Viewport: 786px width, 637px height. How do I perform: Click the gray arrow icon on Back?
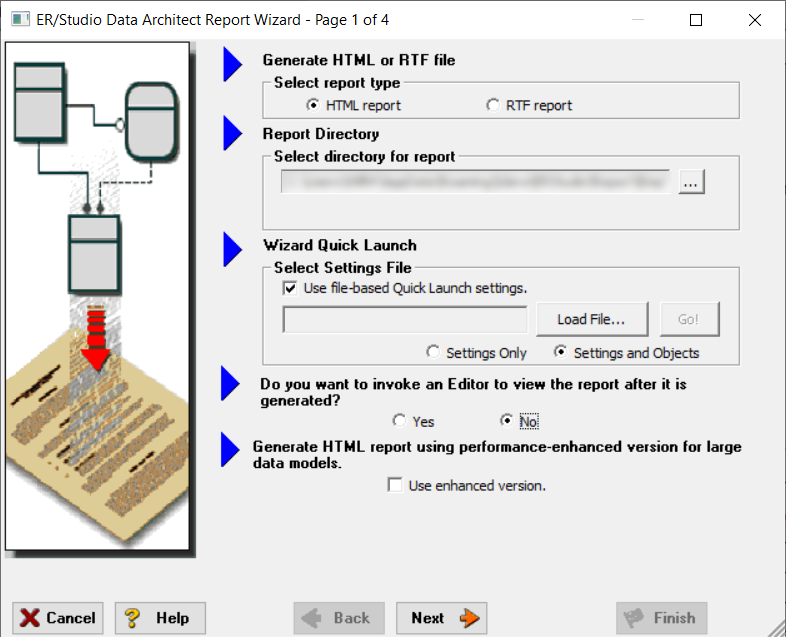[x=311, y=618]
